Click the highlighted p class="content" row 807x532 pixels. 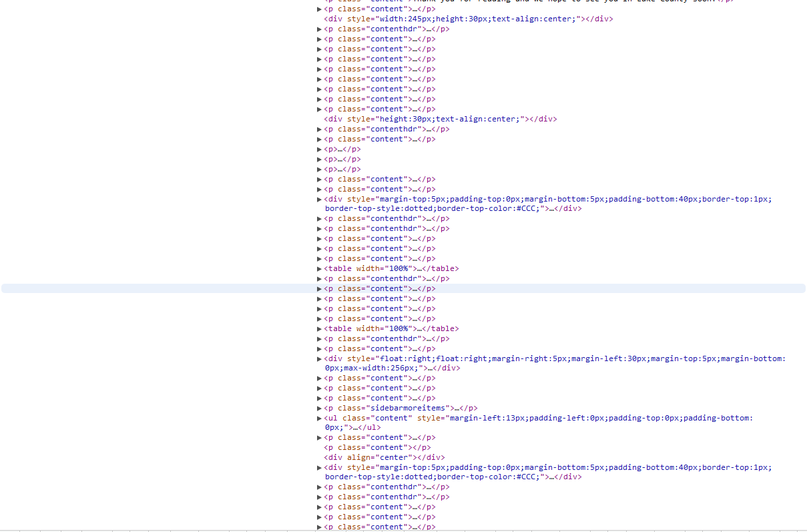(379, 288)
